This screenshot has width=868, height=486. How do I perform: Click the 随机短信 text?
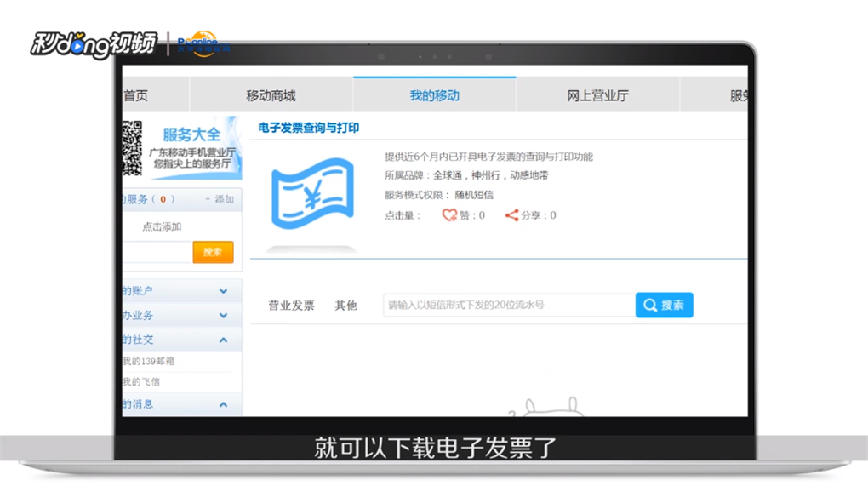point(474,195)
